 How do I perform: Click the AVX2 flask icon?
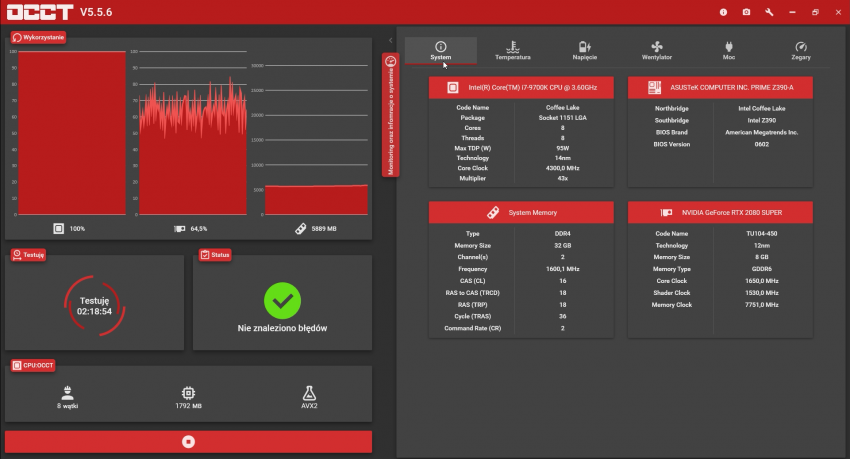309,393
